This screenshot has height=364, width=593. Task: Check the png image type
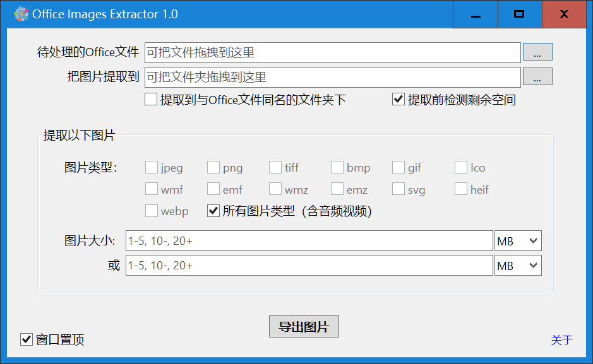click(213, 167)
